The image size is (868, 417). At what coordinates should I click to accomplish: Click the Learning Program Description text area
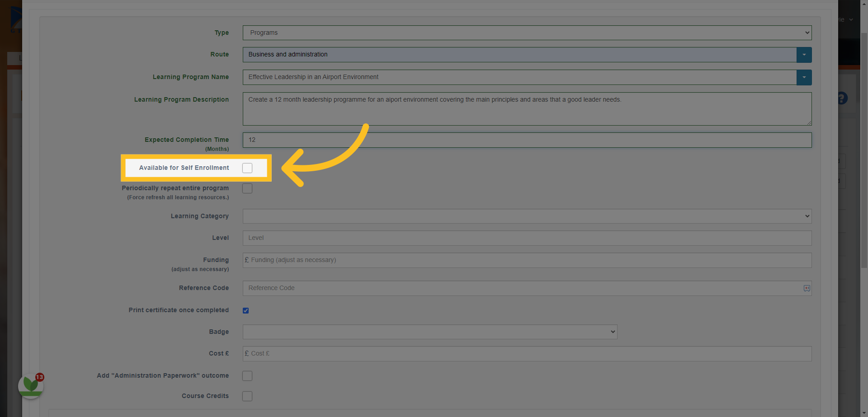pyautogui.click(x=527, y=109)
